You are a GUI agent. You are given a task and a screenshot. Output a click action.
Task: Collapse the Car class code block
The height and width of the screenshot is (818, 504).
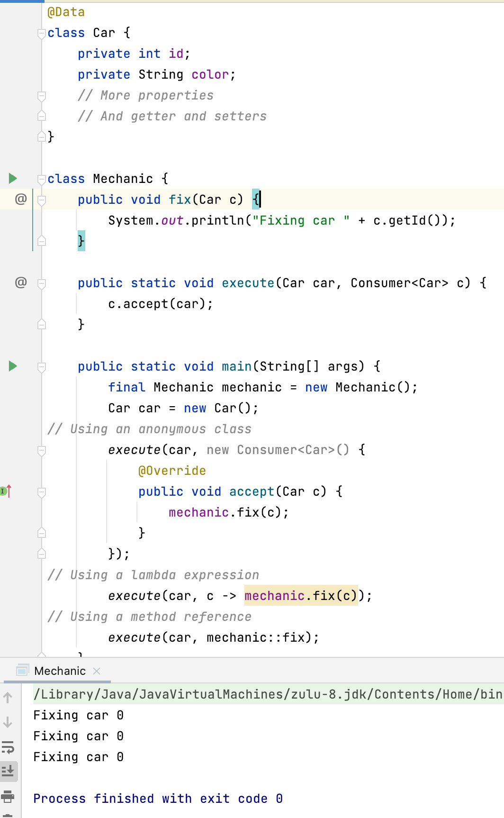click(x=42, y=33)
